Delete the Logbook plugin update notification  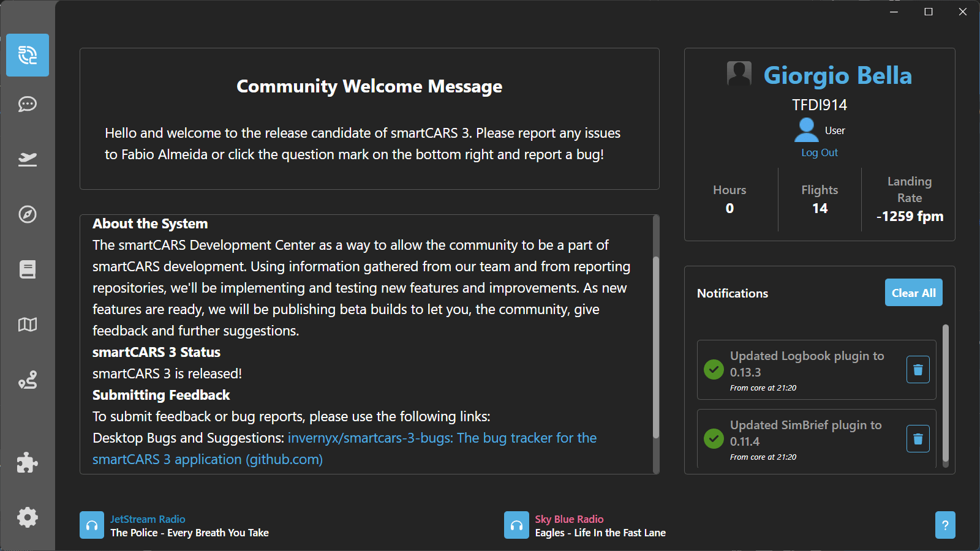(x=918, y=370)
